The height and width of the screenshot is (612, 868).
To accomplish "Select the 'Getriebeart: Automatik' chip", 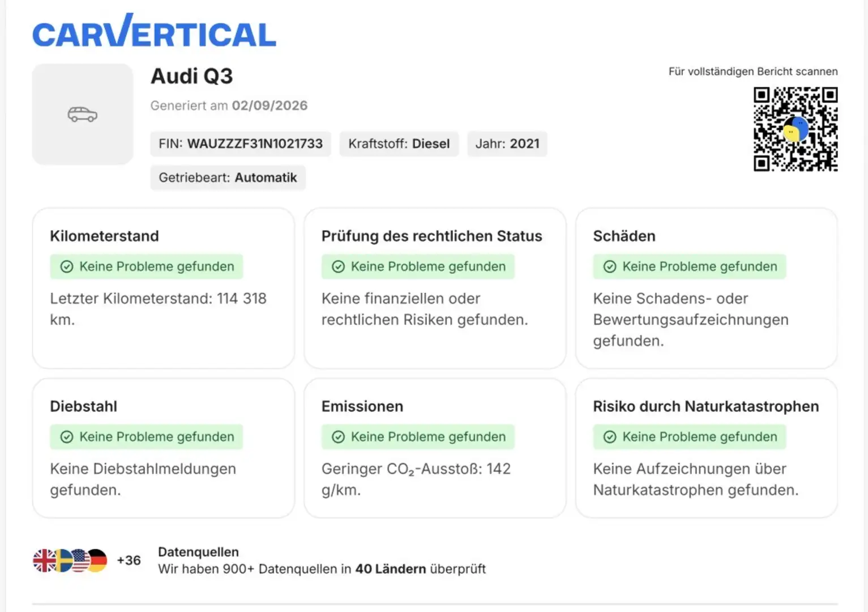I will coord(228,178).
